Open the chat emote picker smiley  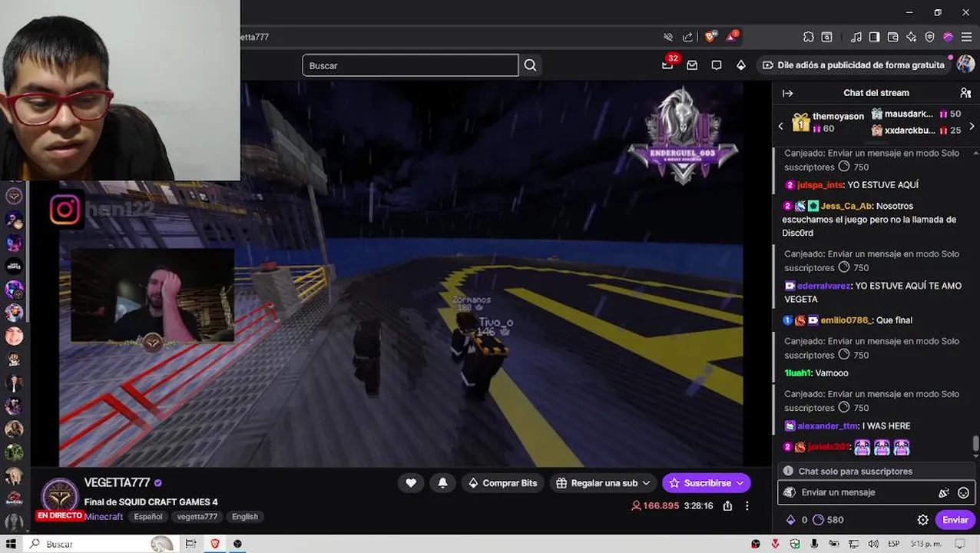tap(963, 492)
